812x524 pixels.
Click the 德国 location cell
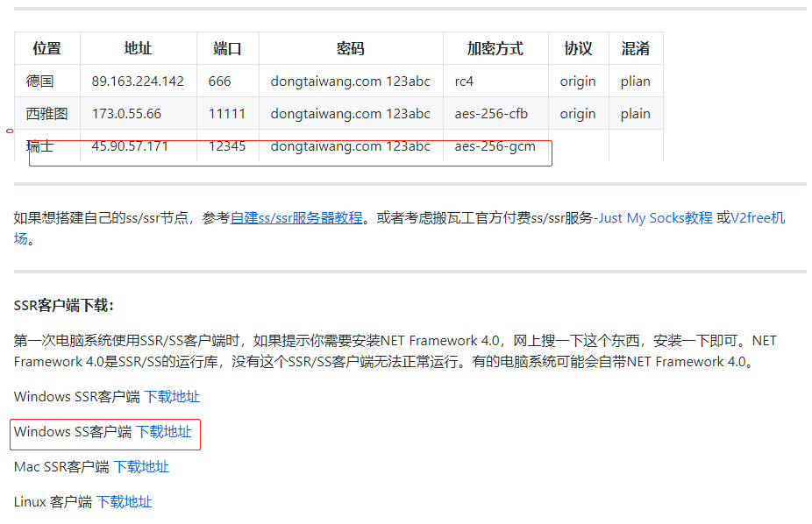pos(47,81)
